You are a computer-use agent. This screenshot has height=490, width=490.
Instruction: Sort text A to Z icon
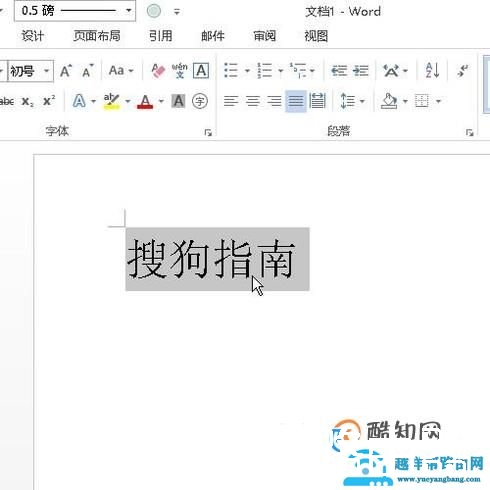pos(432,70)
